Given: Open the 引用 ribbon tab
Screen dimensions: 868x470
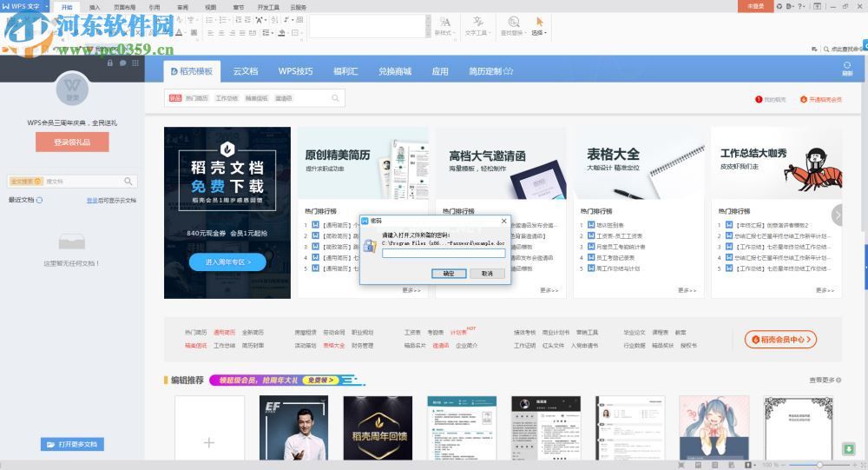Looking at the screenshot, I should coord(155,7).
